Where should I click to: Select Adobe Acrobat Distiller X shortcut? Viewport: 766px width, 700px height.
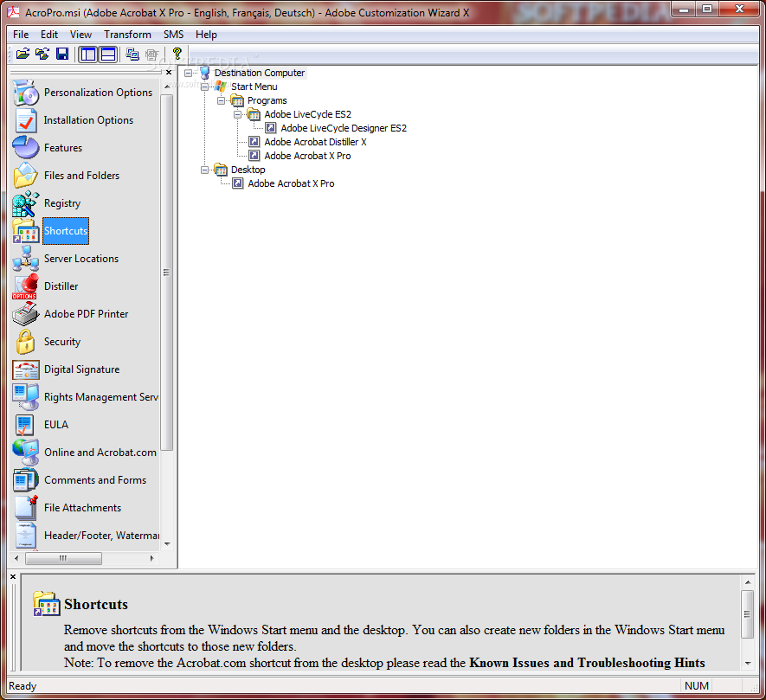(315, 142)
